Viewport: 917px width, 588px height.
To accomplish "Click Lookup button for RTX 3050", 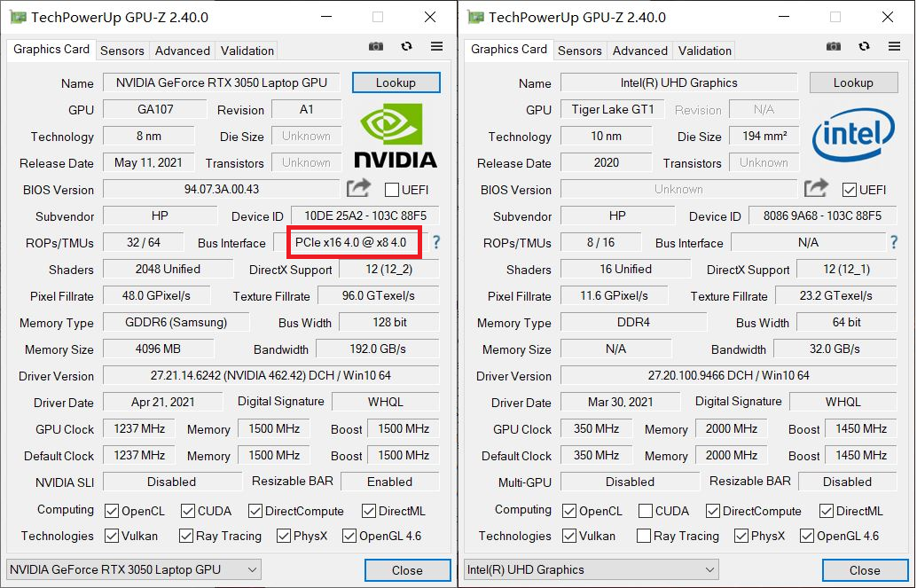I will point(396,82).
